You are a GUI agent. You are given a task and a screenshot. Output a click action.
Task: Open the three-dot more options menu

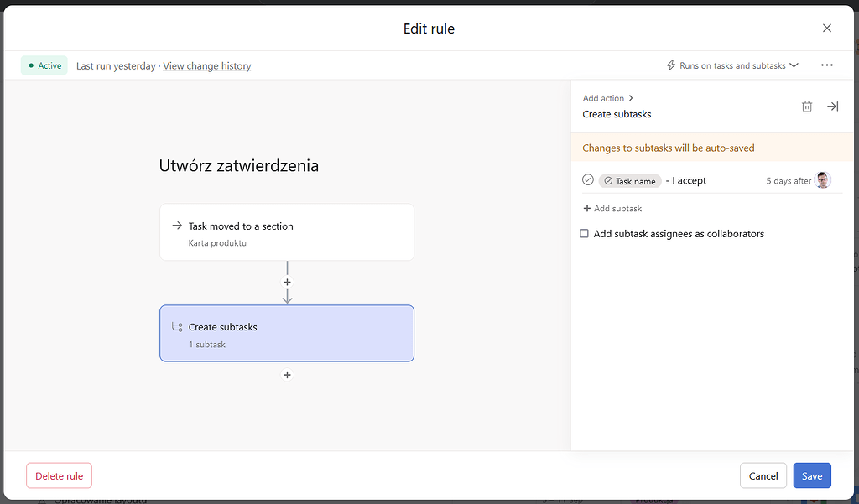pyautogui.click(x=827, y=65)
